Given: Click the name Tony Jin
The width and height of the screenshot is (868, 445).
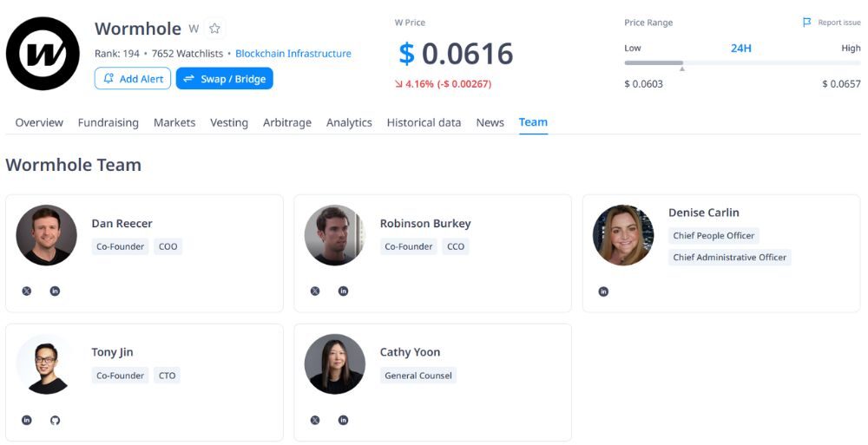Looking at the screenshot, I should coord(112,352).
